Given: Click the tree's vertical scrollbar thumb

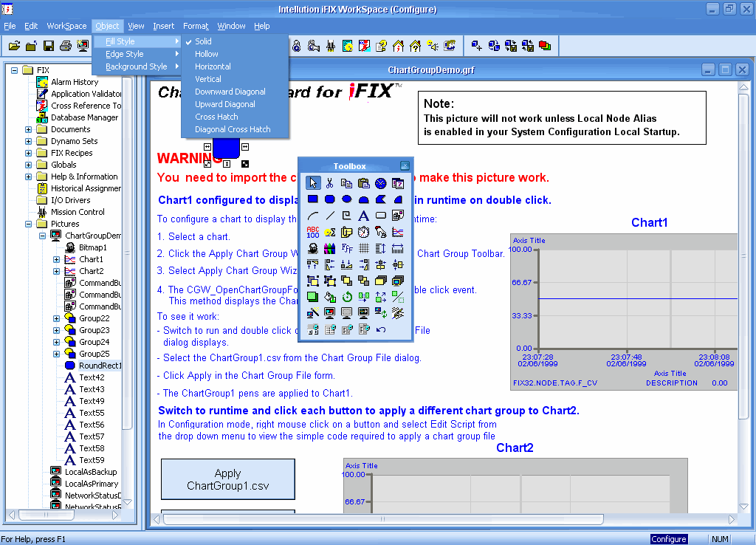Looking at the screenshot, I should coord(127,253).
